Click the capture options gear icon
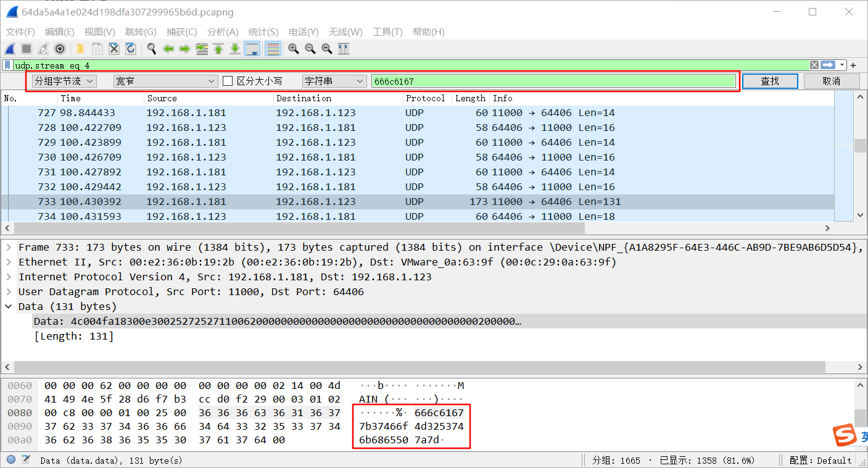 click(x=60, y=49)
